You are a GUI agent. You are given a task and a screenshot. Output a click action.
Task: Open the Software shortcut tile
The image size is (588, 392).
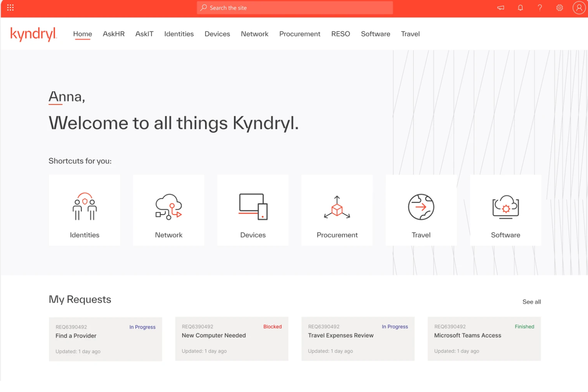click(x=505, y=210)
